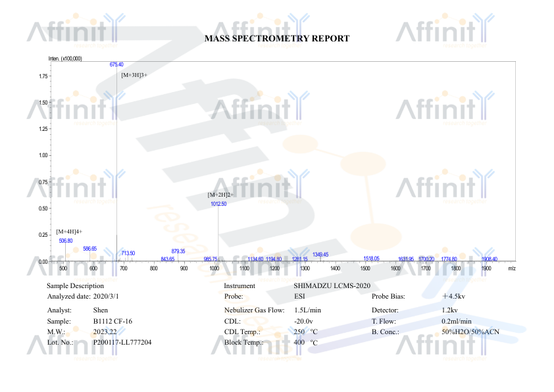The image size is (554, 392).
Task: Select the M.W. value 2023.22
Action: pyautogui.click(x=105, y=331)
